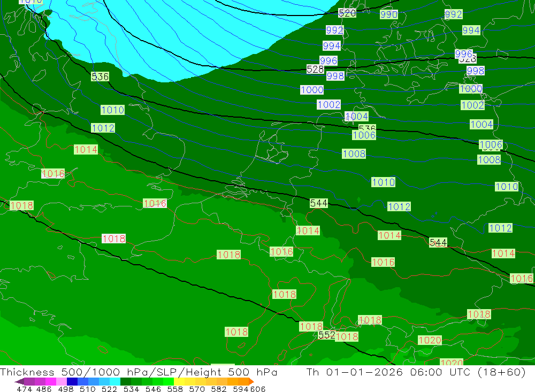The width and height of the screenshot is (535, 392).
Task: Click the '498' legend value
Action: coord(65,389)
